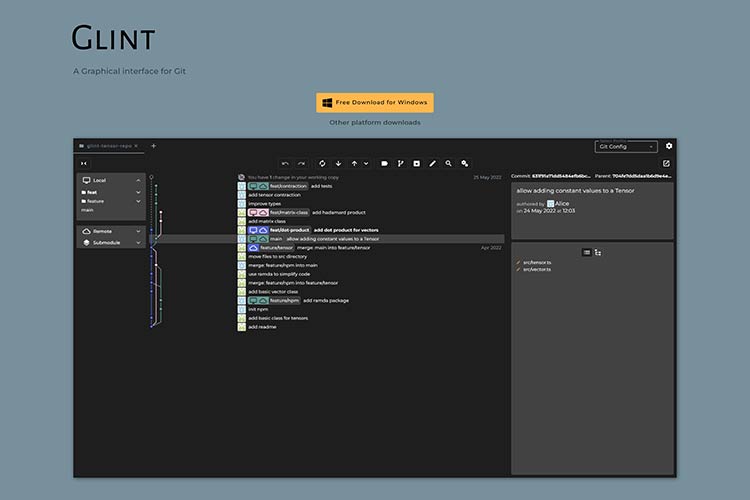Open a new repository tab with plus
Screen dimensions: 750x500
coord(153,146)
